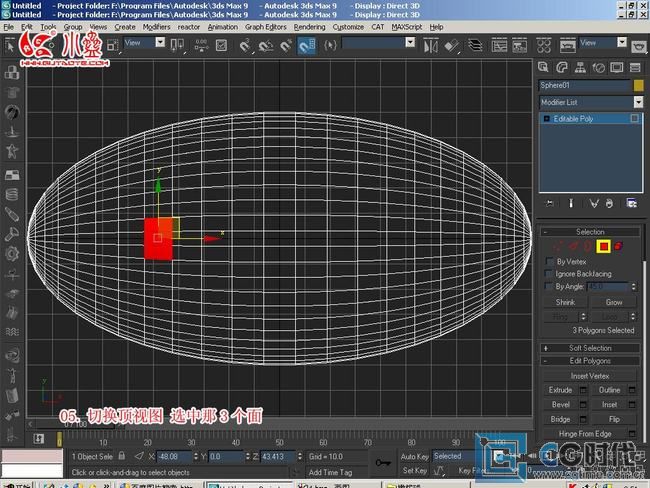Expand the Editable Poly stack entry
650x488 pixels.
546,119
